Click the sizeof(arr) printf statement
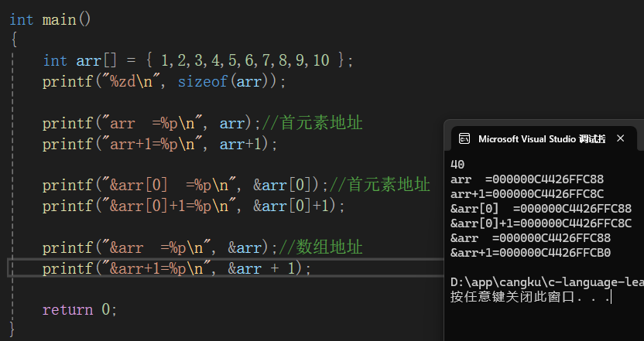The height and width of the screenshot is (341, 644). point(164,81)
